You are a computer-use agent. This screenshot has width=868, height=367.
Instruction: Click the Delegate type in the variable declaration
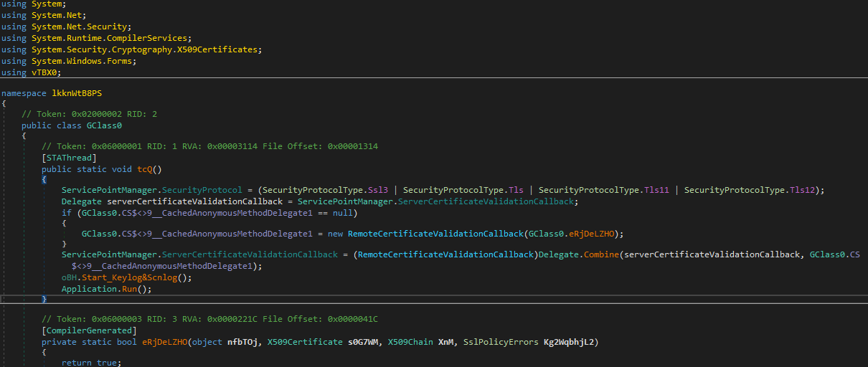pyautogui.click(x=82, y=201)
